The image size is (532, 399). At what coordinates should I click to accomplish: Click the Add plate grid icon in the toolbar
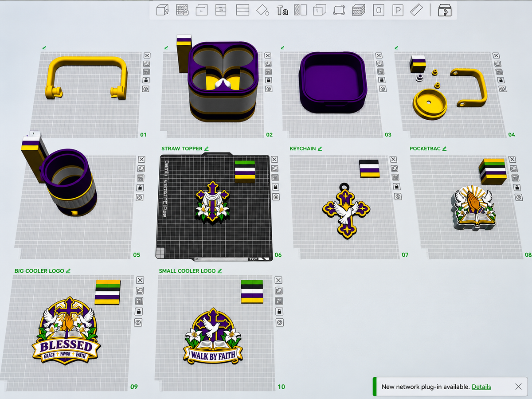coord(182,10)
